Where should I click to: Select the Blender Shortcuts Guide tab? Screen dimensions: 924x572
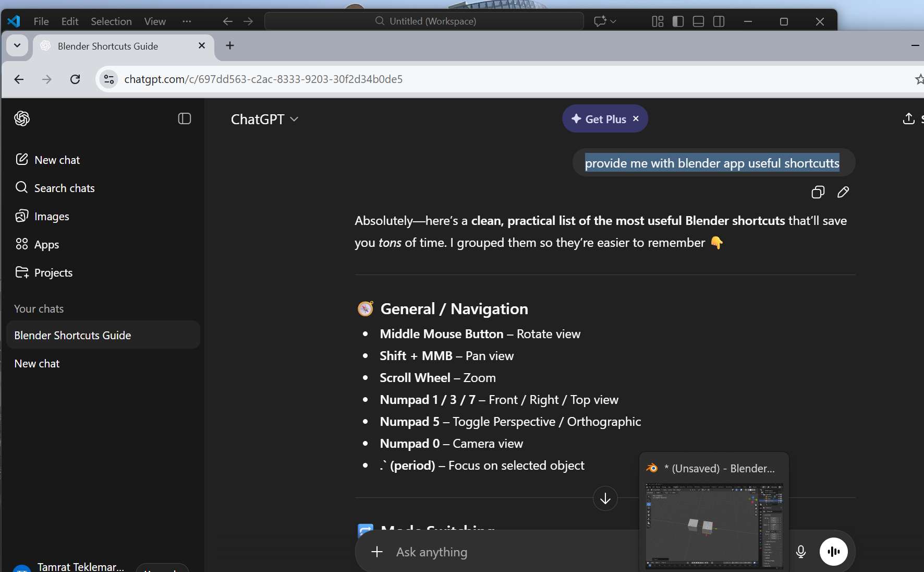pos(107,46)
